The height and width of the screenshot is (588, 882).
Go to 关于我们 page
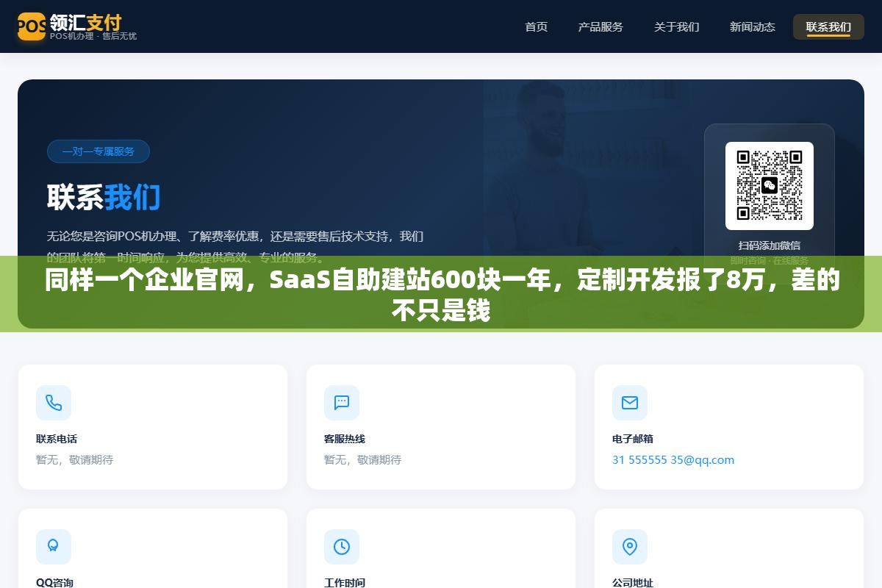[x=677, y=26]
